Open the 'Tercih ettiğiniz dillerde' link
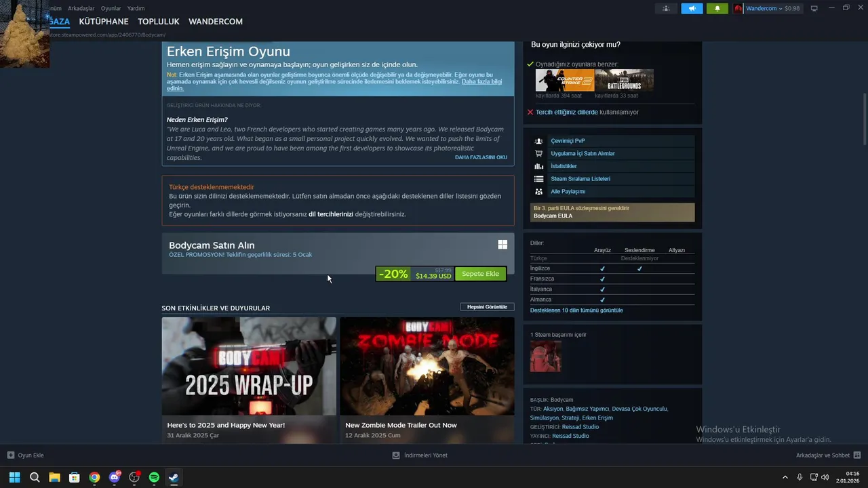868x488 pixels. (x=567, y=112)
